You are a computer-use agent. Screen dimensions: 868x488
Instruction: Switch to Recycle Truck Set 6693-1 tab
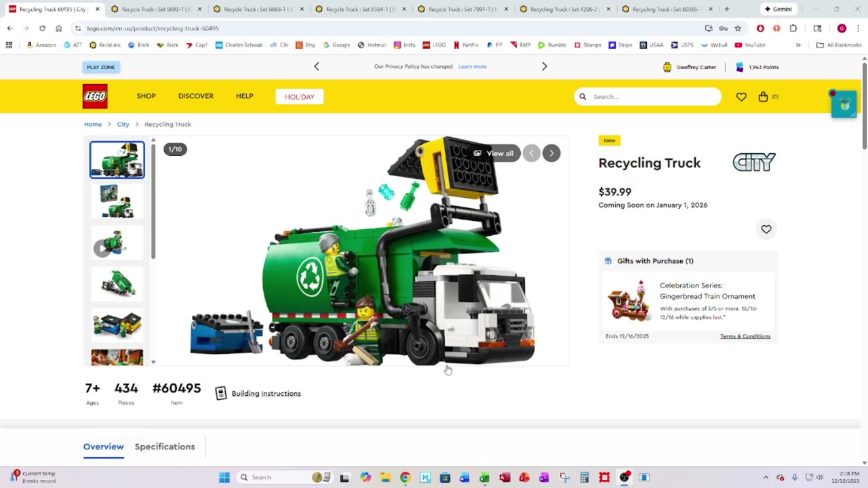[156, 9]
